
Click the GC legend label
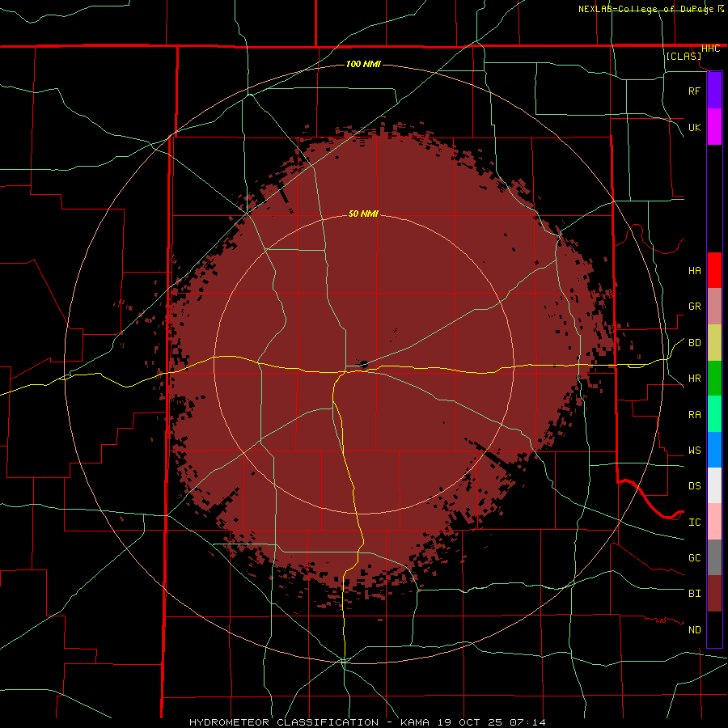[x=694, y=558]
